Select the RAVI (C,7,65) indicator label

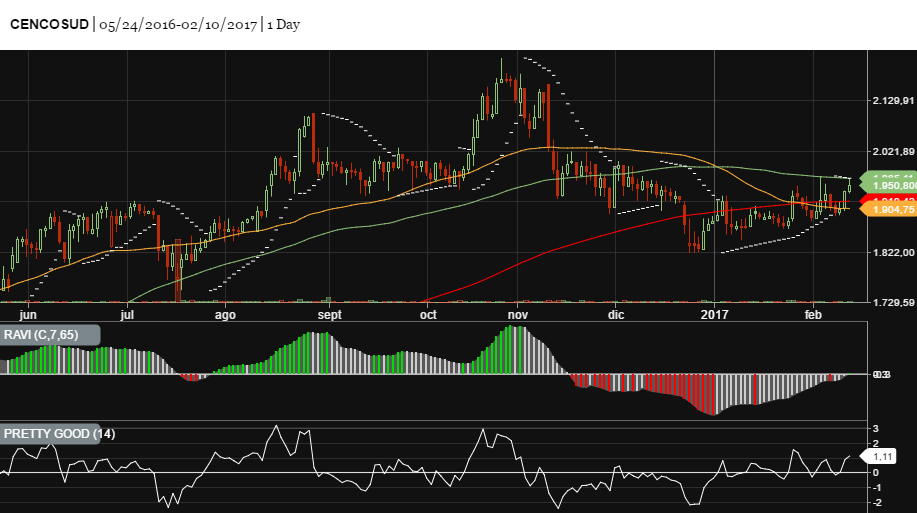50,335
